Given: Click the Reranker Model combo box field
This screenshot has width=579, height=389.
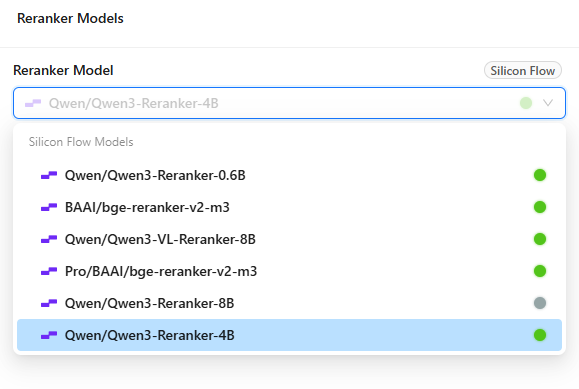Looking at the screenshot, I should point(289,103).
